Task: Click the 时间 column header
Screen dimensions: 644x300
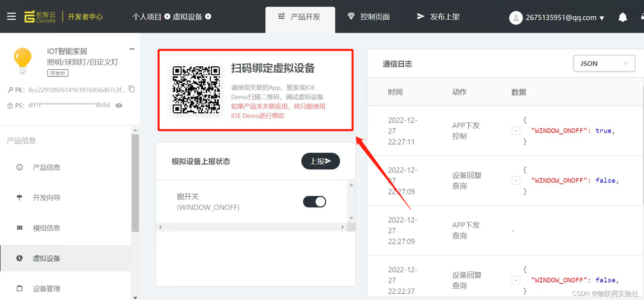Action: (395, 92)
